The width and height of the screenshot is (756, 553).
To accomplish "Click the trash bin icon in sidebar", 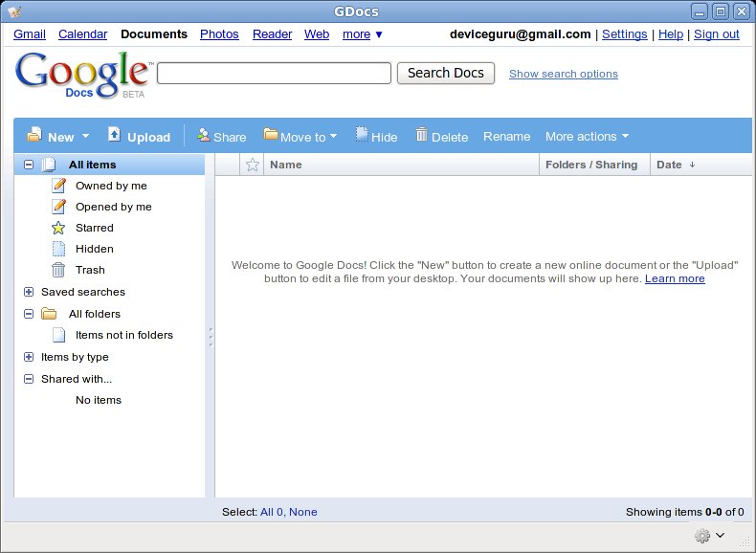I will (x=58, y=270).
